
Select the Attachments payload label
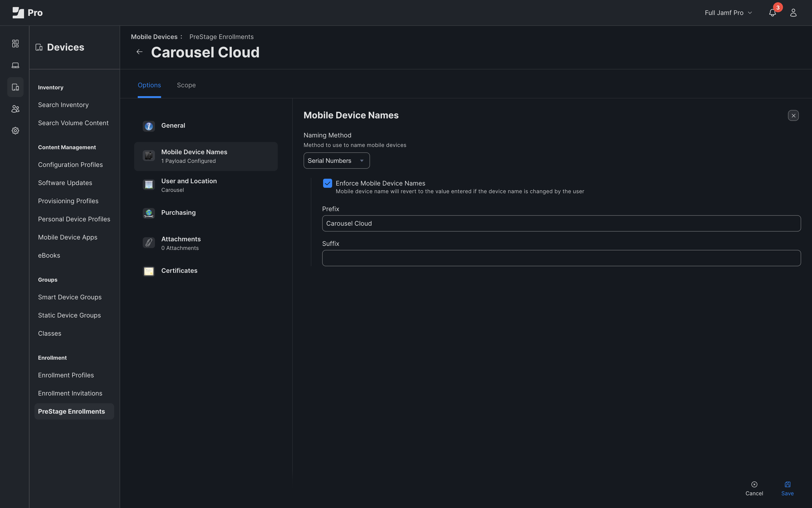181,239
